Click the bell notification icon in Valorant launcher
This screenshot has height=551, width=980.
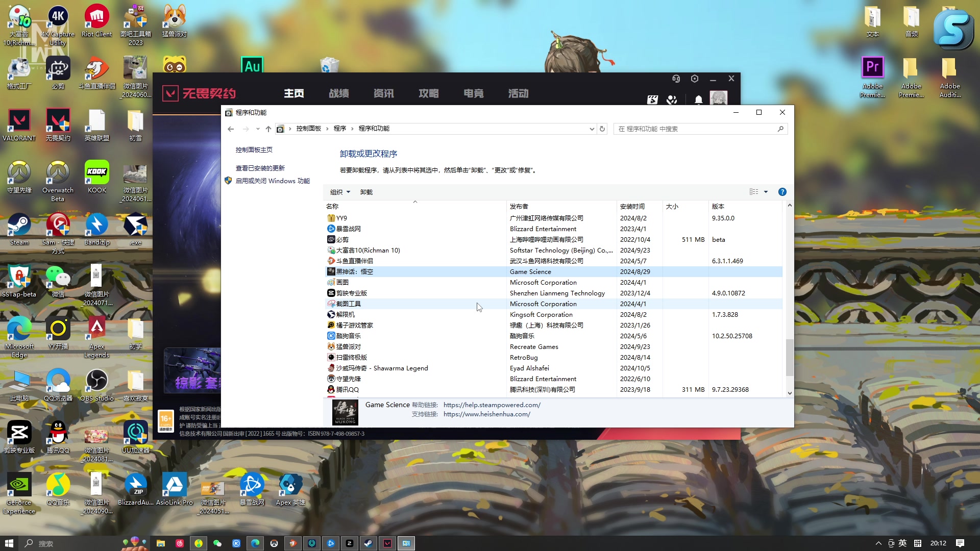coord(698,99)
